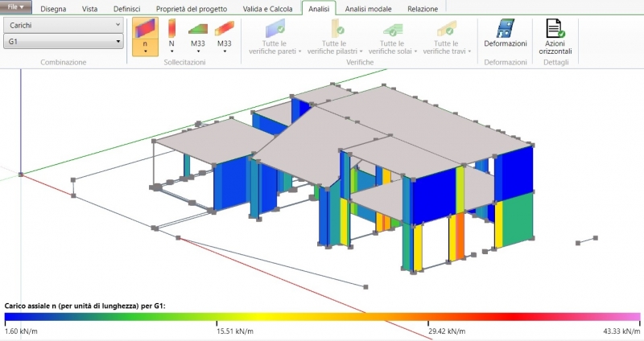Open Azioni orizzontali details

coord(555,36)
